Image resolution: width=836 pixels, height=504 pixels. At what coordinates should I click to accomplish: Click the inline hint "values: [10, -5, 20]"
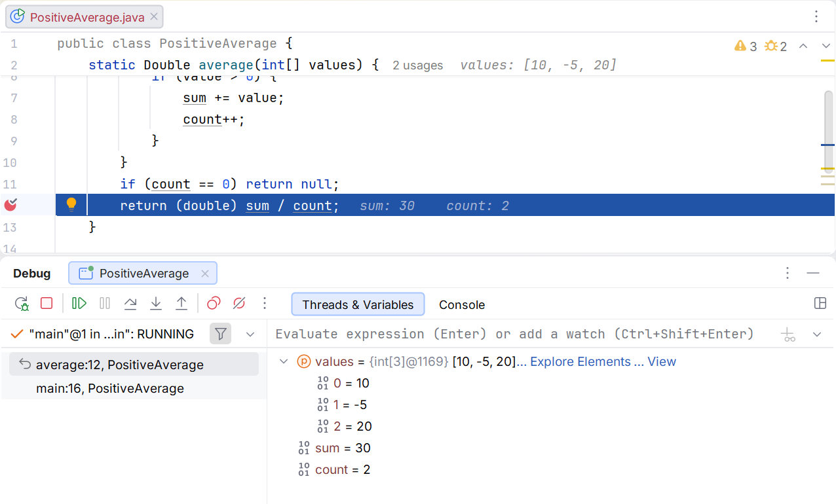pyautogui.click(x=538, y=65)
